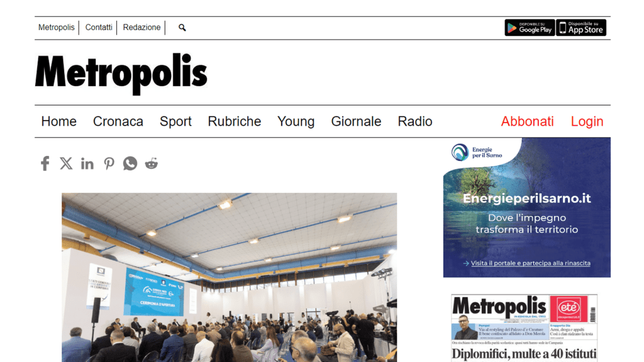This screenshot has height=362, width=644.
Task: Open Radio section
Action: pyautogui.click(x=415, y=121)
